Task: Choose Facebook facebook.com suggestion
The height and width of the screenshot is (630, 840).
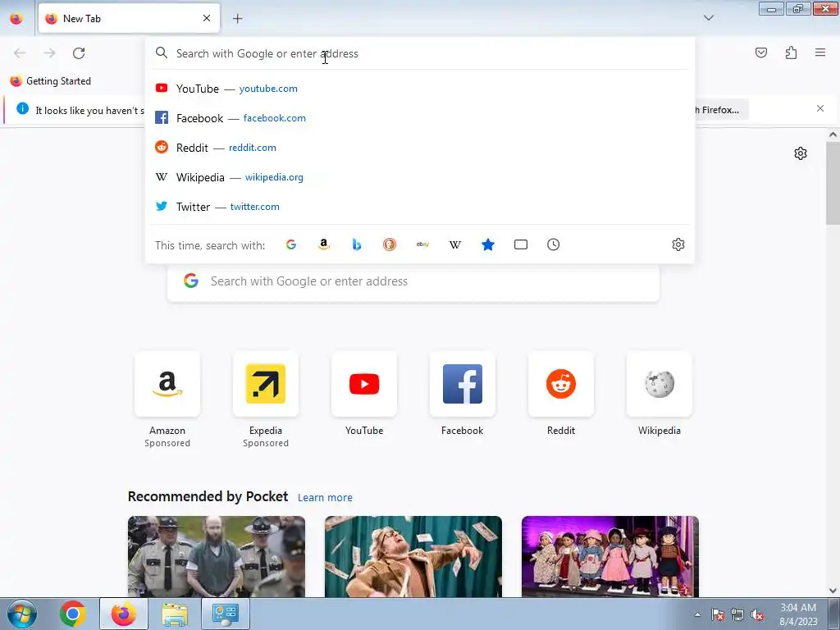Action: click(420, 118)
